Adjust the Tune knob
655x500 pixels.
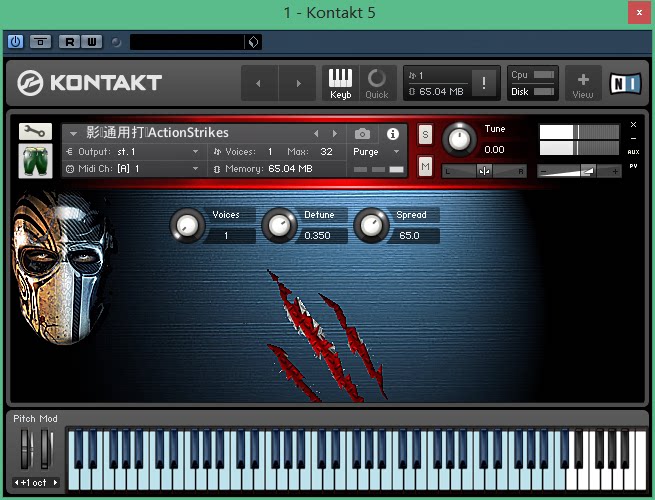tap(459, 139)
